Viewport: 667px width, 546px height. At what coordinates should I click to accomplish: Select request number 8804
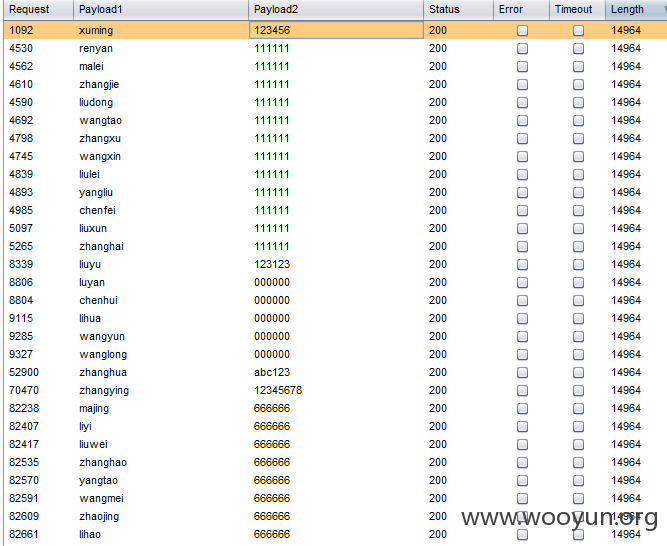(21, 300)
